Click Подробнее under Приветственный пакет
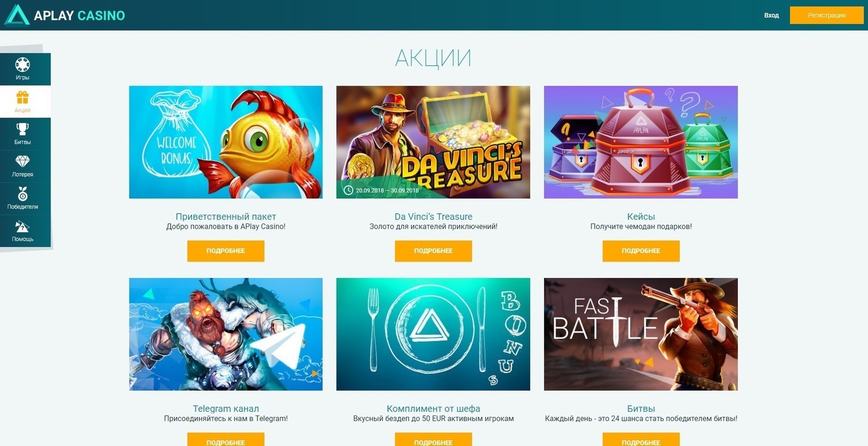 click(226, 251)
